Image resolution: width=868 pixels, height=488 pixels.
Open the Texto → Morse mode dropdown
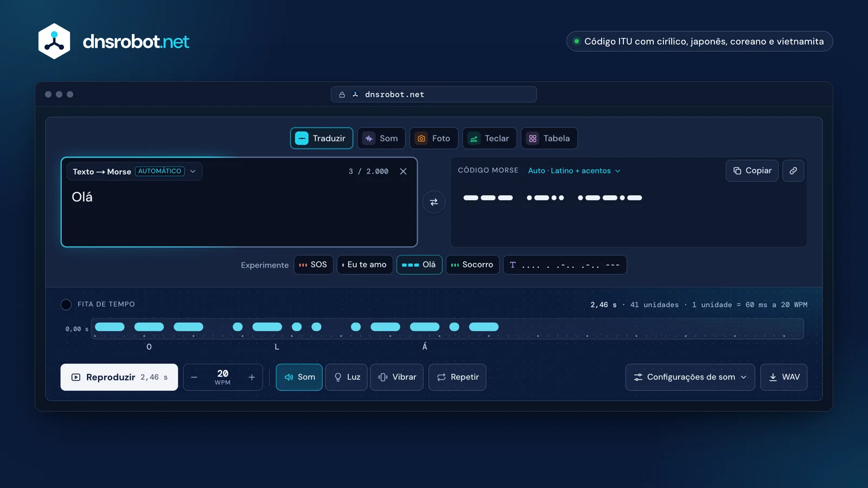coord(135,171)
